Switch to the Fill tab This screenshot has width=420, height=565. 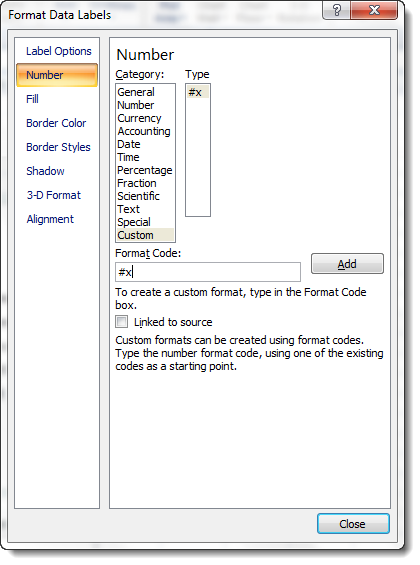pyautogui.click(x=32, y=99)
